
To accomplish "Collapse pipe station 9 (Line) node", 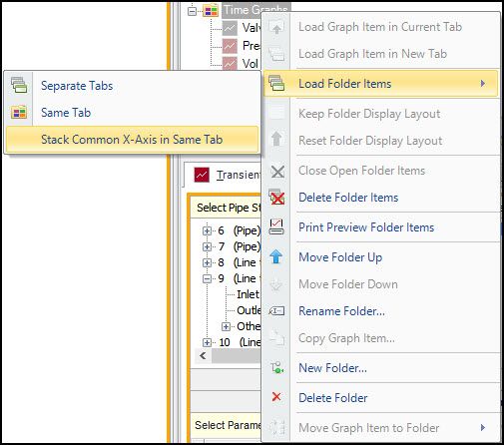I will 207,278.
